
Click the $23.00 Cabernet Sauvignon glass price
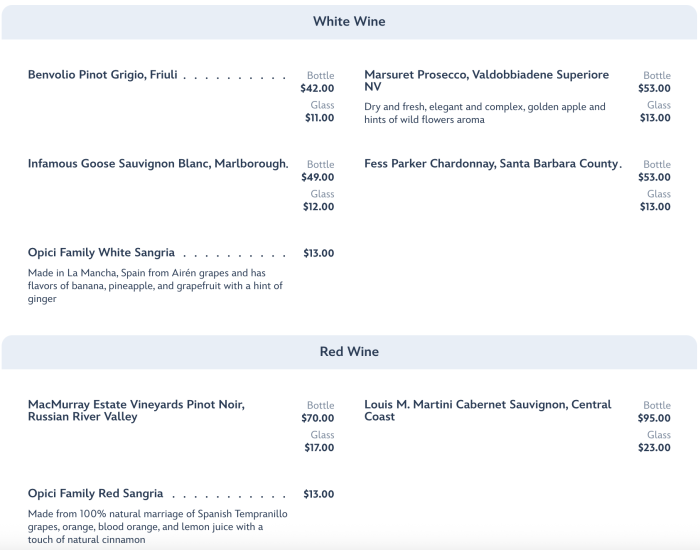point(654,448)
